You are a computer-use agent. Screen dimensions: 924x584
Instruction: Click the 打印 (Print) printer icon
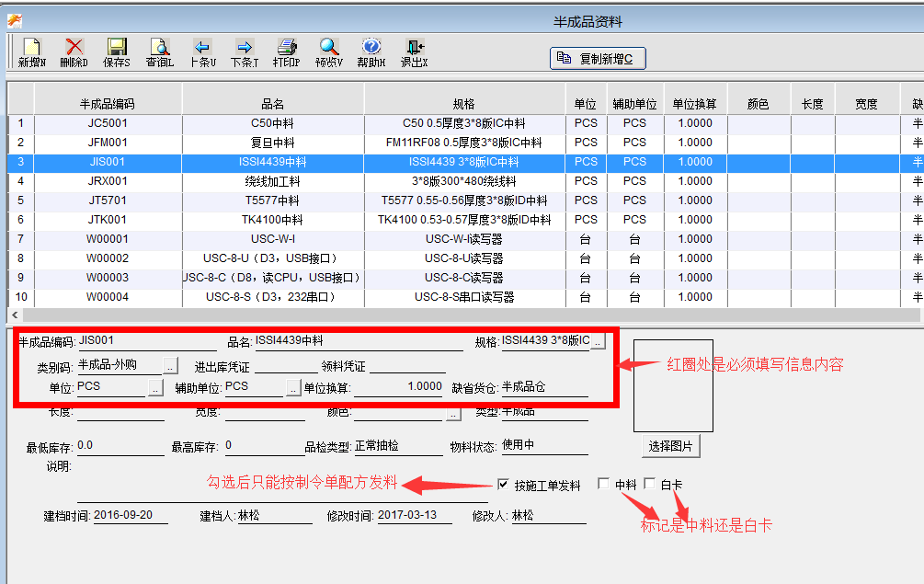[x=286, y=52]
